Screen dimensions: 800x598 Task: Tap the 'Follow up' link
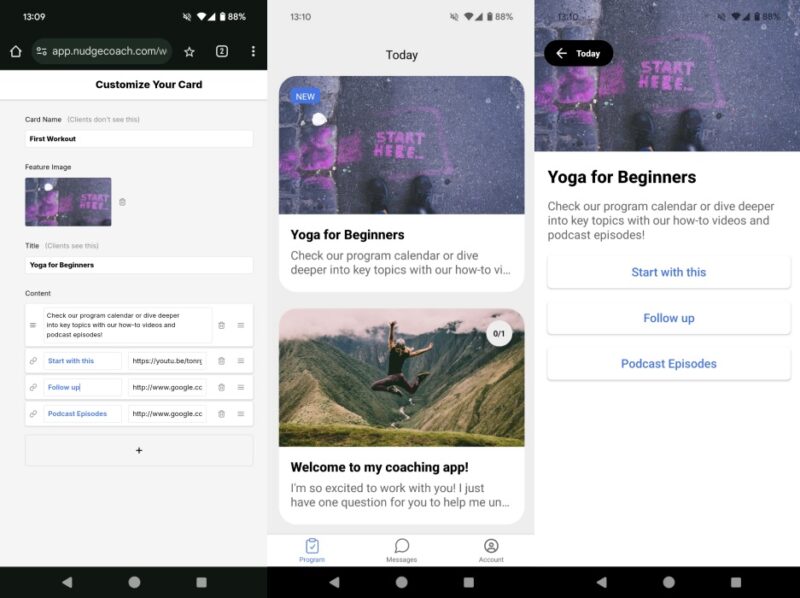point(668,318)
